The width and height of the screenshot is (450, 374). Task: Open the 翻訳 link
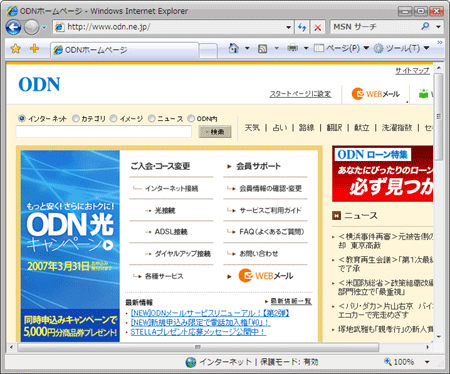(334, 128)
